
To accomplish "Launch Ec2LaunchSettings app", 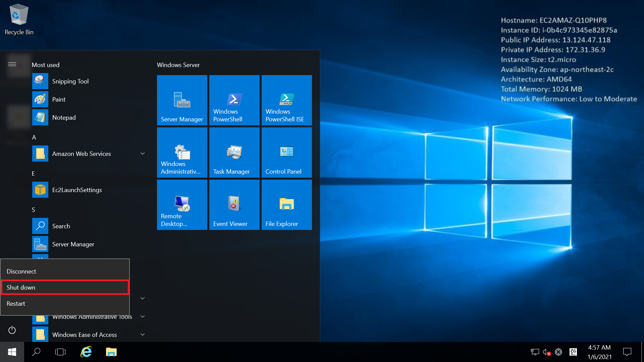I will (x=89, y=190).
